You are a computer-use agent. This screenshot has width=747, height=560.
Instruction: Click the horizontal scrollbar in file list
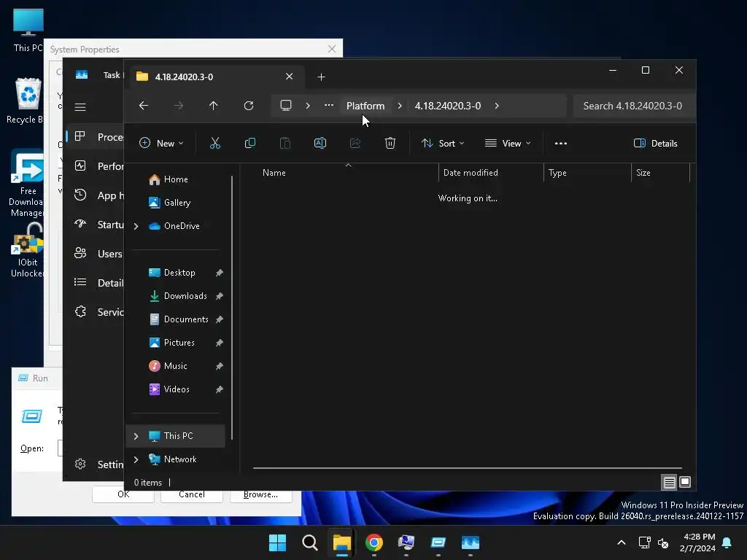click(x=468, y=468)
